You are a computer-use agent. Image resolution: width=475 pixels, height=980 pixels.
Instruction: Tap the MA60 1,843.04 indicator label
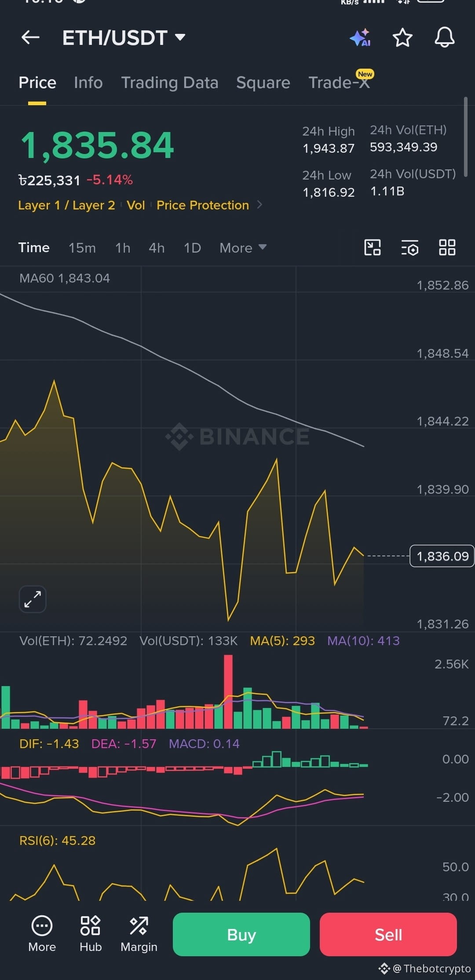65,278
